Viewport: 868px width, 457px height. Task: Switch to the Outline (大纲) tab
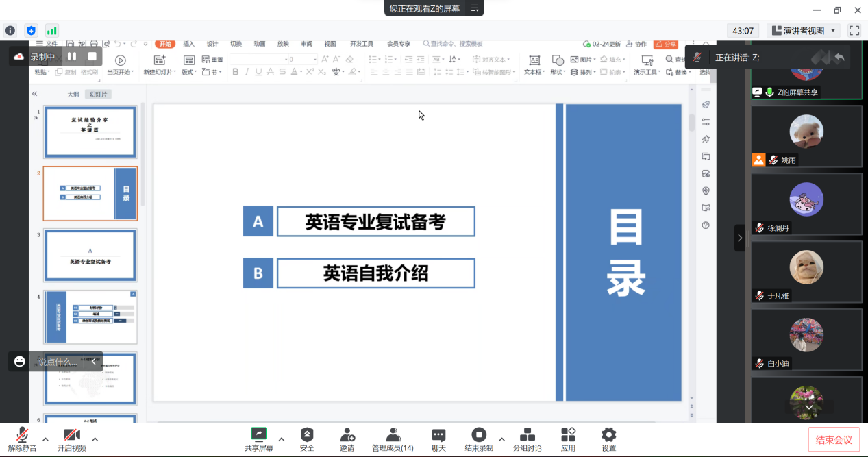73,95
